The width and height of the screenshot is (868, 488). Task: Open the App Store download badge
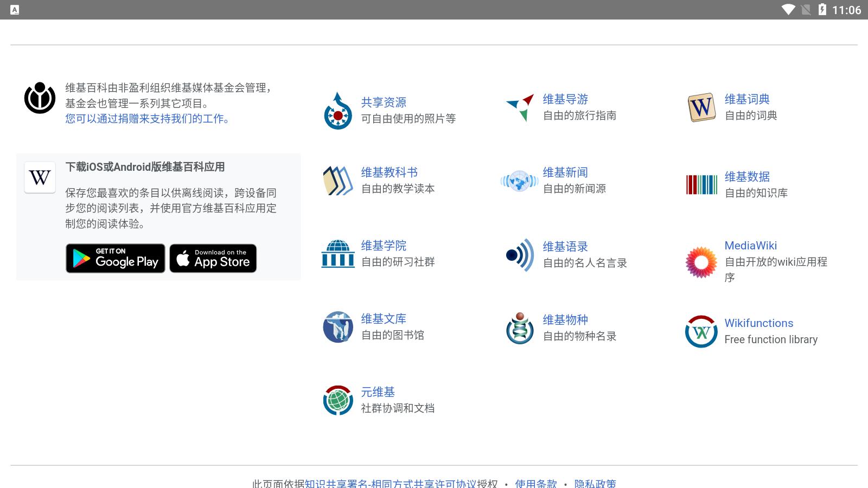pyautogui.click(x=213, y=258)
